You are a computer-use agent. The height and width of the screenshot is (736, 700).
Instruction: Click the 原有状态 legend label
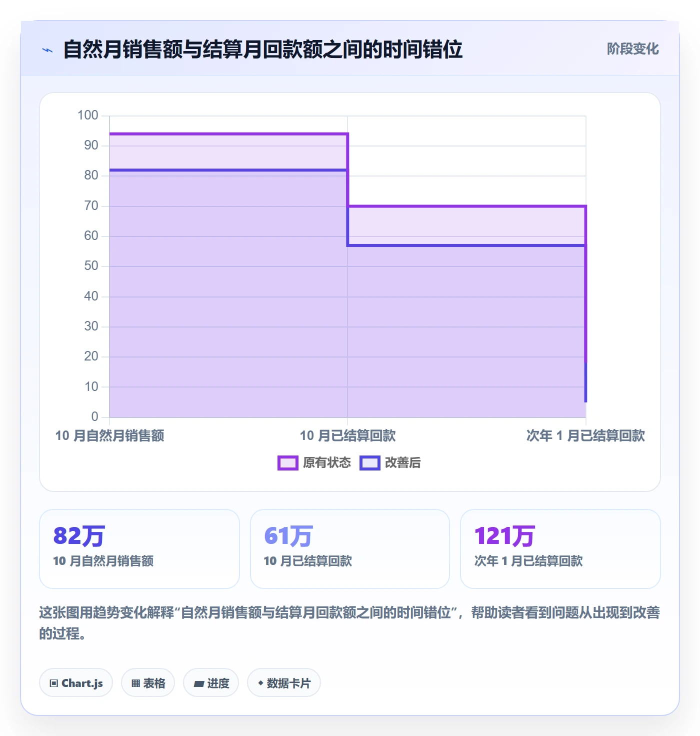(x=327, y=463)
